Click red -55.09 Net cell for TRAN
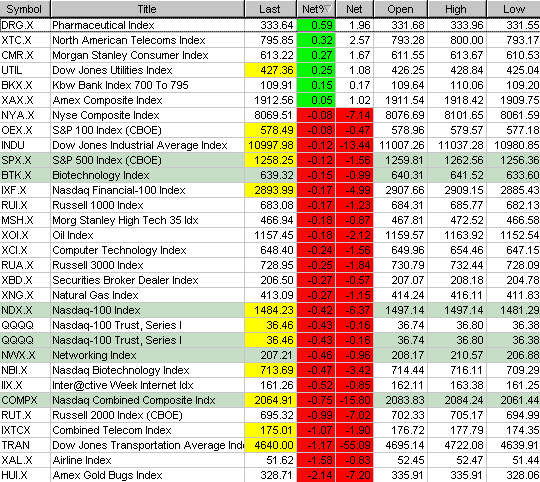The height and width of the screenshot is (482, 540). point(354,445)
